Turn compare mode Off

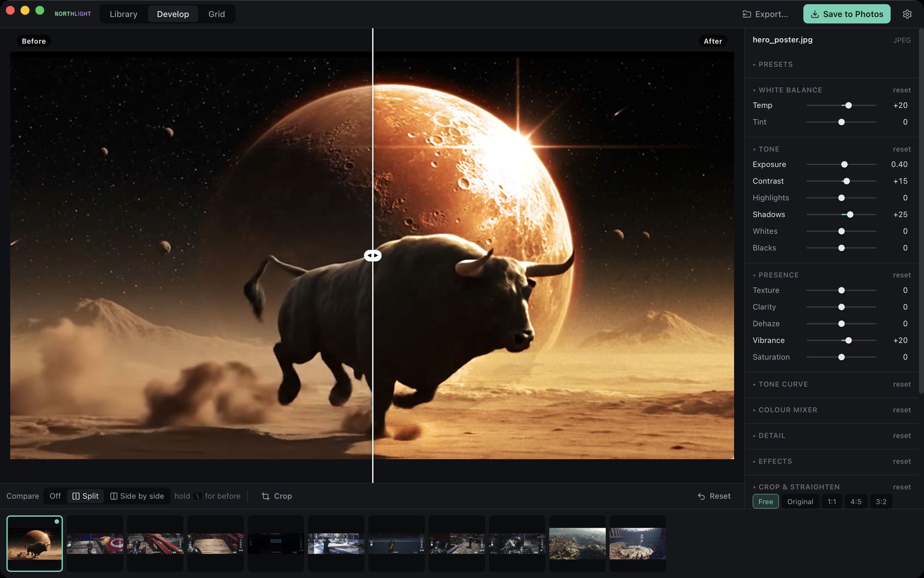coord(55,496)
